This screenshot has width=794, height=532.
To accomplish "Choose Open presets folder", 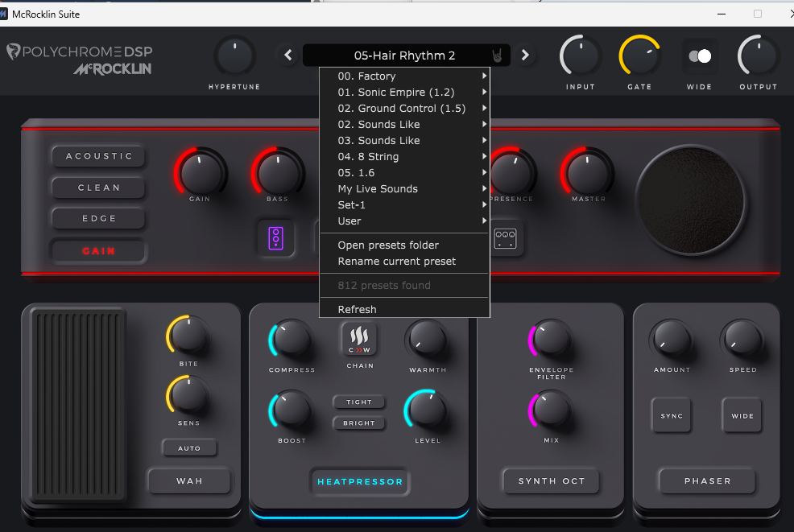I will click(404, 245).
